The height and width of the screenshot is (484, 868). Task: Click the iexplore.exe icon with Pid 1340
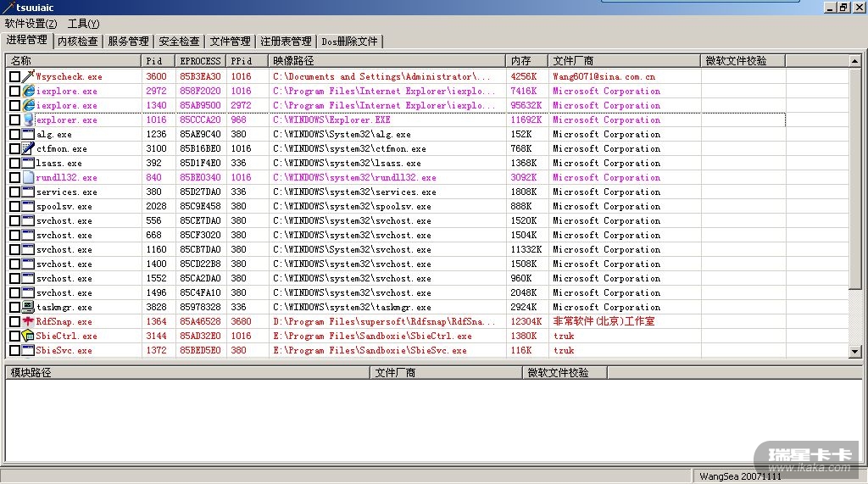tap(28, 104)
